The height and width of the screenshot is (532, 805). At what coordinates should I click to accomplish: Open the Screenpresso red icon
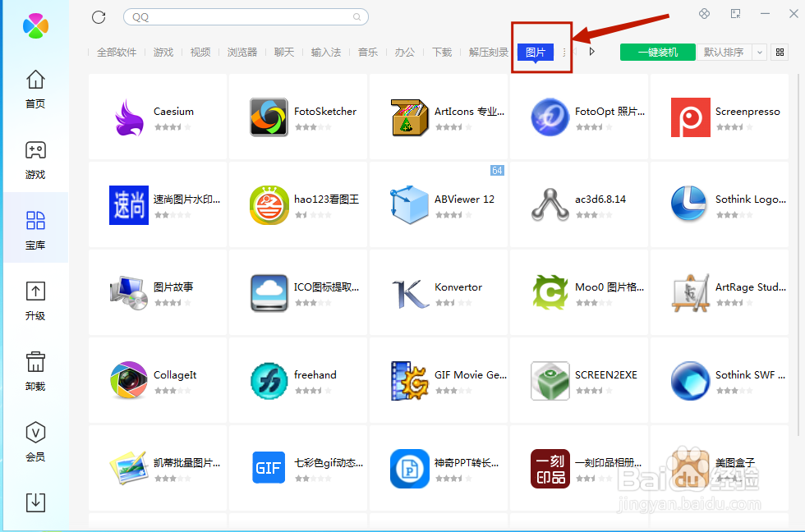click(x=691, y=117)
